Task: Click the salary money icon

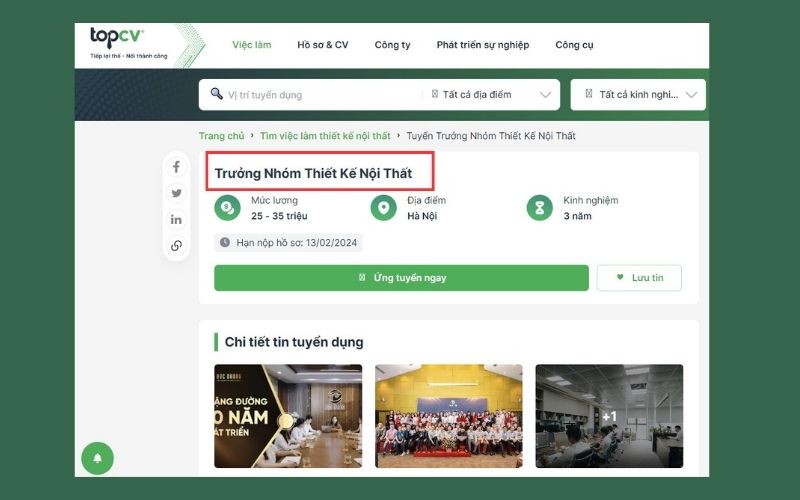Action: [228, 207]
